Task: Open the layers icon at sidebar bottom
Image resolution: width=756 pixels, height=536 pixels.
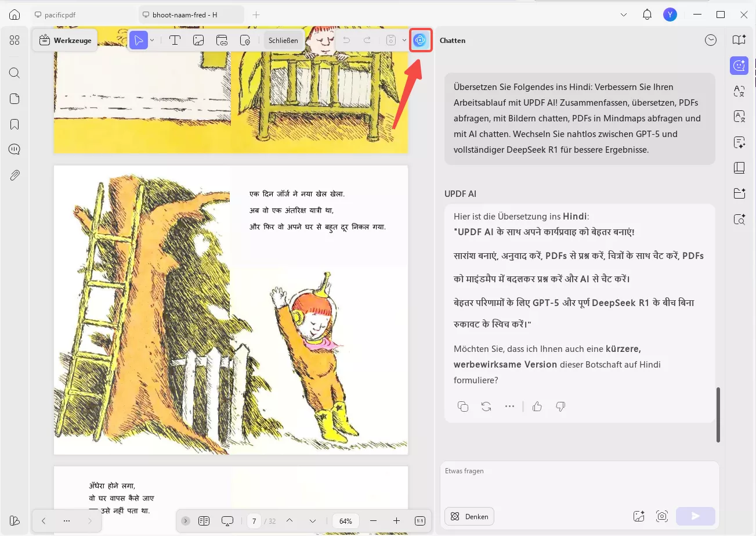Action: [x=15, y=520]
